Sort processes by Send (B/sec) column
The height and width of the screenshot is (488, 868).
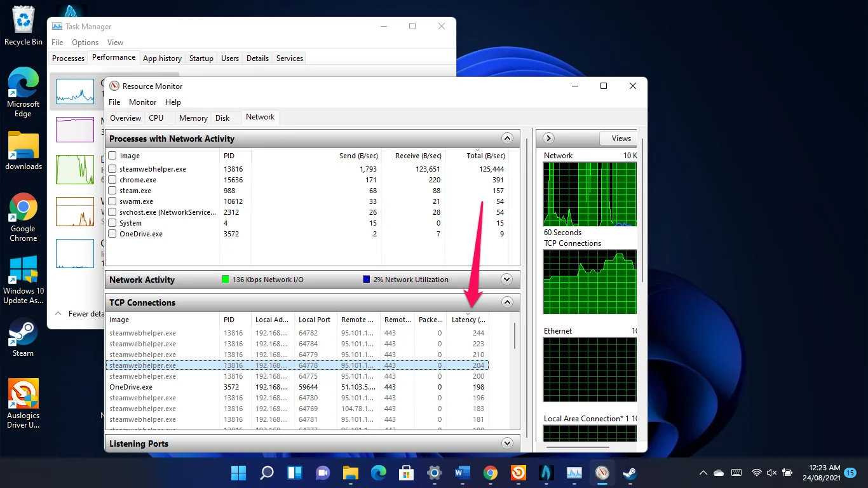click(316, 156)
